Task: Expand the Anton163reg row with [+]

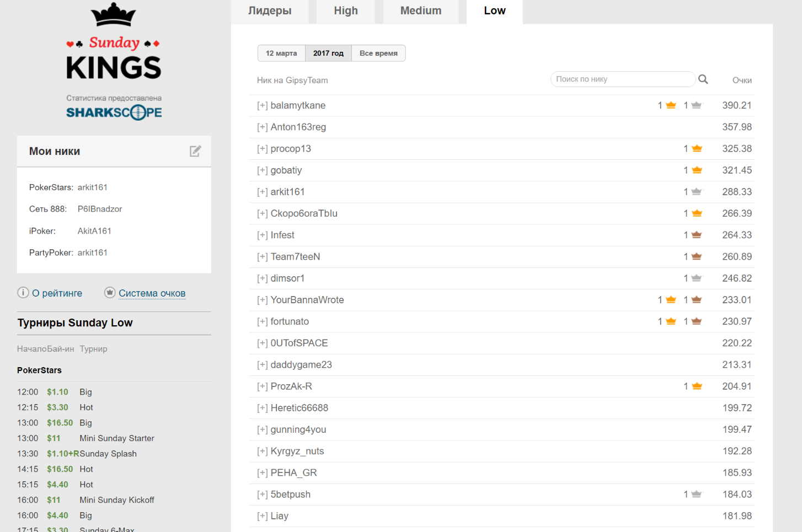Action: [x=263, y=127]
